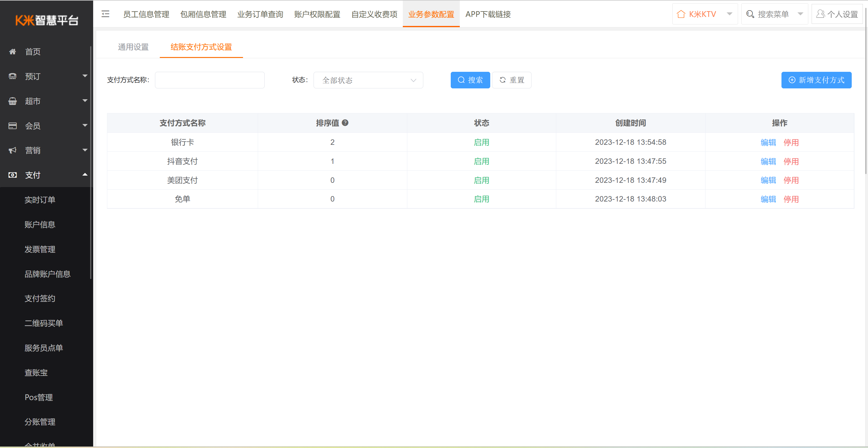Open 分账管理 in the sidebar
The image size is (868, 448).
pyautogui.click(x=40, y=422)
